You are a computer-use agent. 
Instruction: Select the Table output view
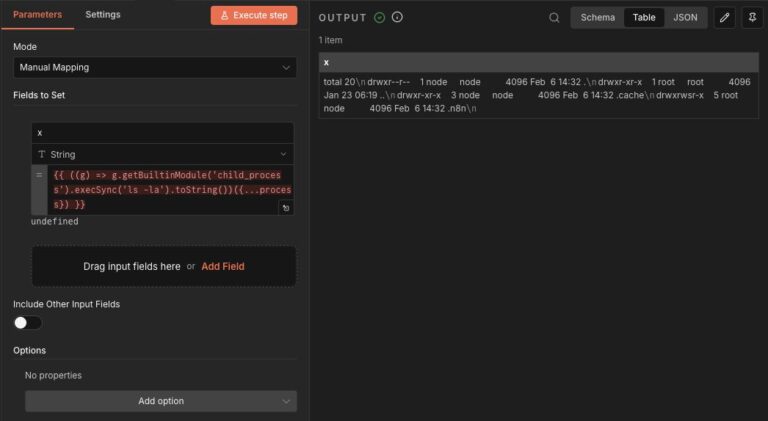click(644, 18)
